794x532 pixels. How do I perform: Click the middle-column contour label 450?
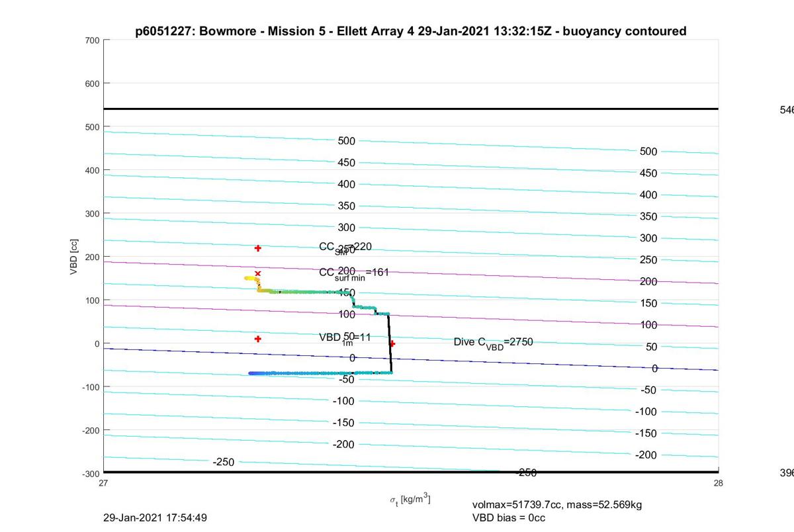coord(347,163)
